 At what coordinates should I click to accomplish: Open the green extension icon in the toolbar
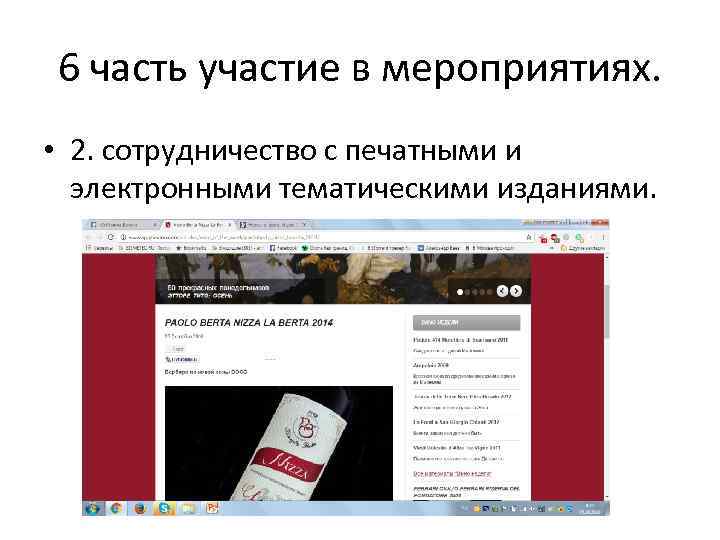pyautogui.click(x=580, y=238)
